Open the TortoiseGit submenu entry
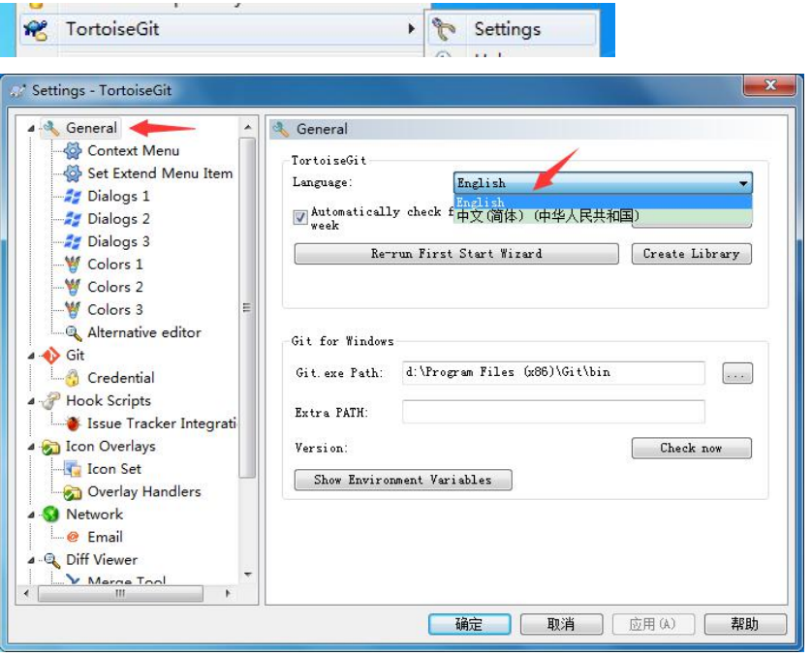The height and width of the screenshot is (656, 812). tap(220, 29)
